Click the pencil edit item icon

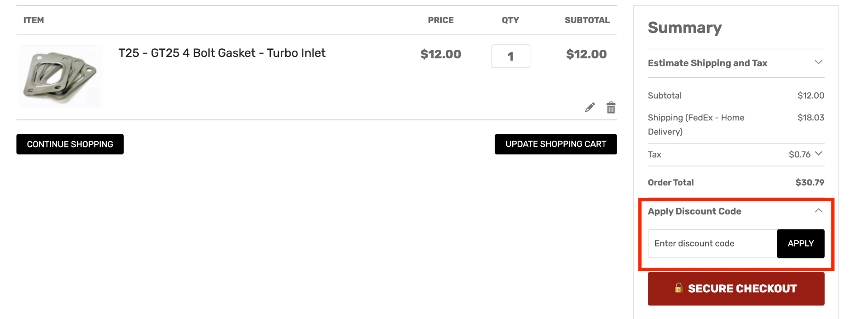[590, 107]
